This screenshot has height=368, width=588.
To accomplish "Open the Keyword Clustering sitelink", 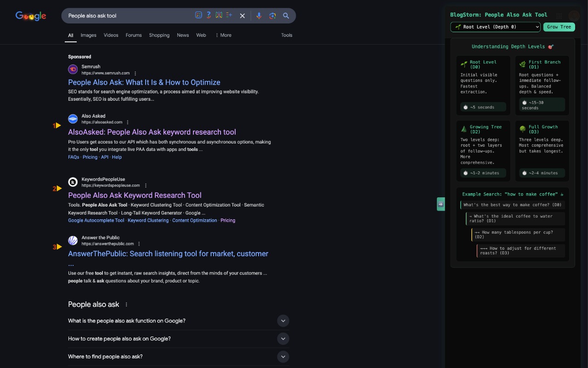I will pos(148,220).
